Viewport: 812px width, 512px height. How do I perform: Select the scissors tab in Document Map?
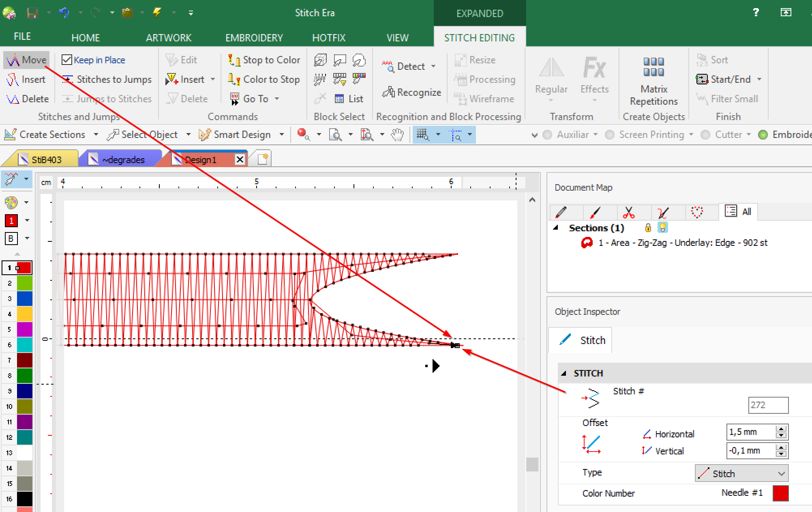click(x=629, y=212)
